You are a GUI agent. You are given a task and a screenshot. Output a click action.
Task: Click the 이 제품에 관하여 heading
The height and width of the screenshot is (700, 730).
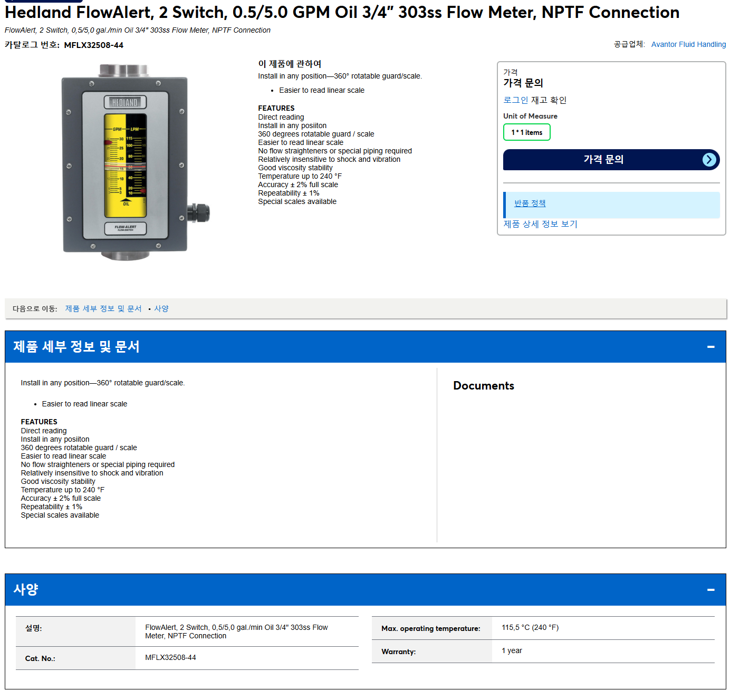(290, 64)
